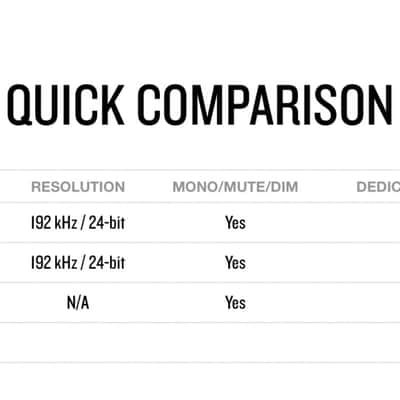This screenshot has height=400, width=400.
Task: Click the partially visible DEDIC column header
Action: pyautogui.click(x=378, y=187)
